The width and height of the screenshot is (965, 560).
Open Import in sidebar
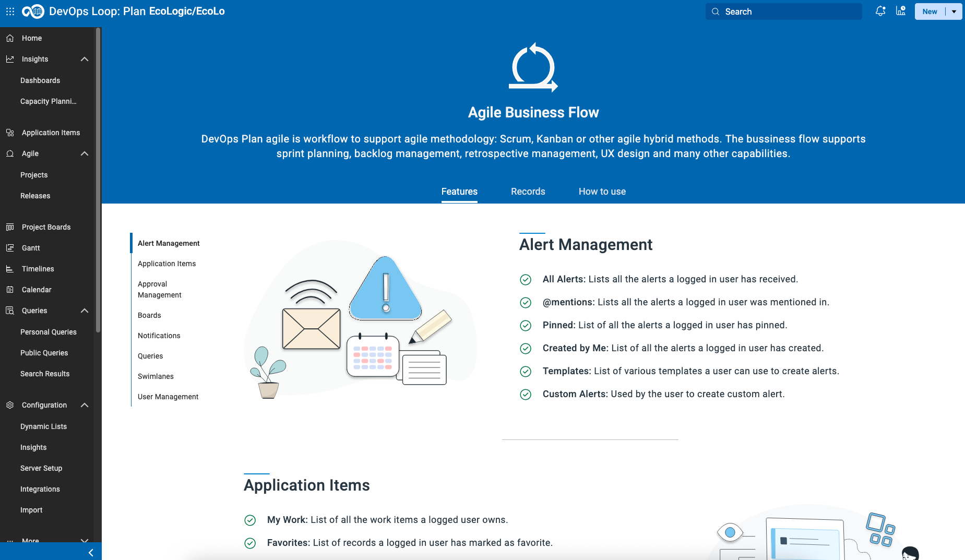pyautogui.click(x=31, y=510)
